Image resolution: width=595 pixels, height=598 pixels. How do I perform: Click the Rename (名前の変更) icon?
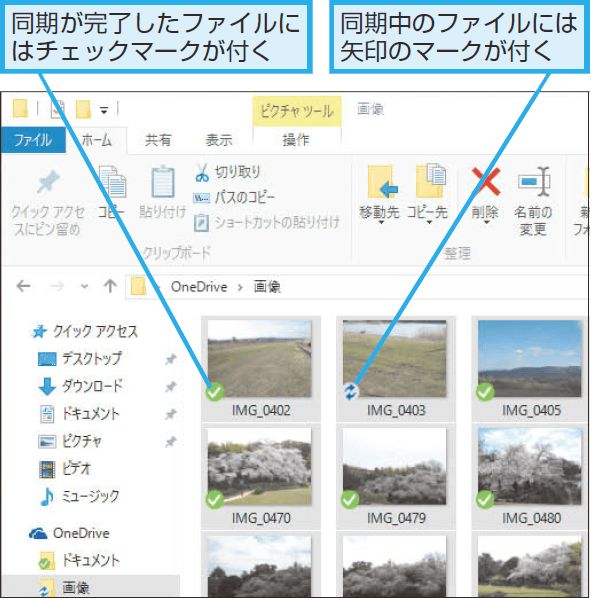coord(534,182)
